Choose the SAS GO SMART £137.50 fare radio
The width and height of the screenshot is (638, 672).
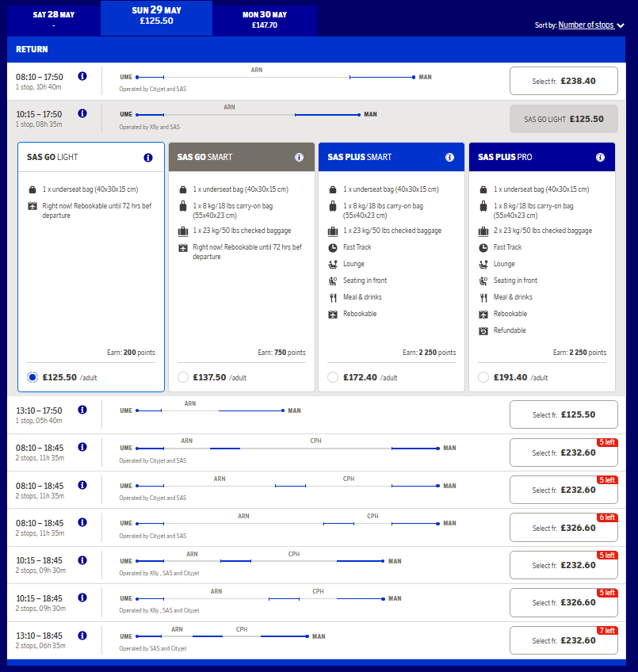pyautogui.click(x=183, y=377)
